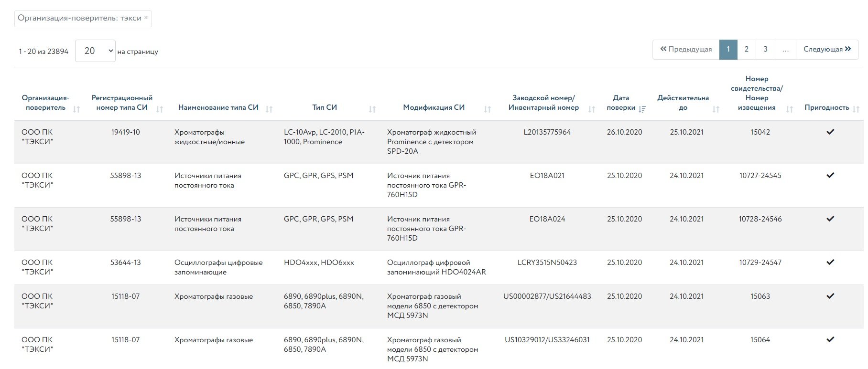Image resolution: width=868 pixels, height=369 pixels.
Task: Go to page 3
Action: (x=765, y=50)
